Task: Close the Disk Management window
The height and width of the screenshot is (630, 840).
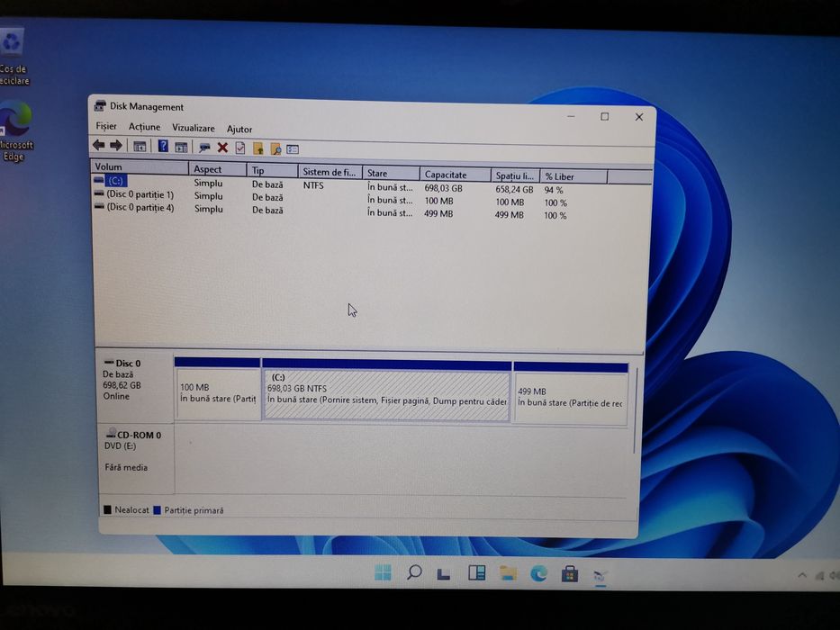Action: (638, 117)
